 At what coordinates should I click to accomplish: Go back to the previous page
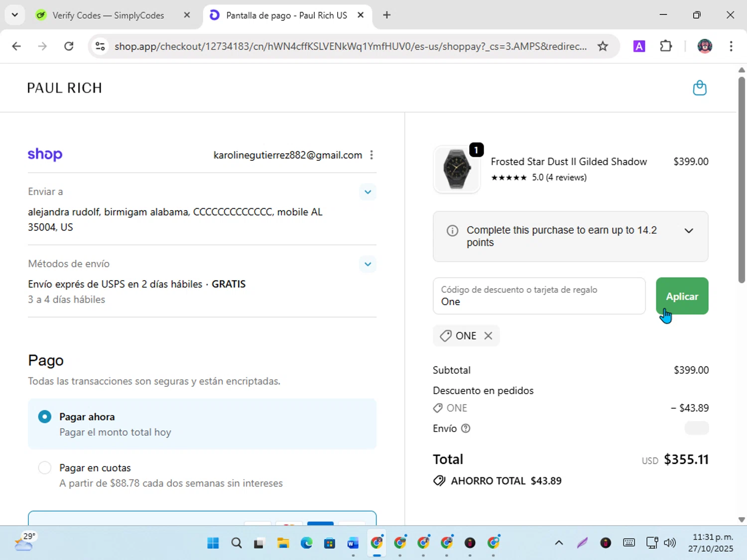point(16,46)
